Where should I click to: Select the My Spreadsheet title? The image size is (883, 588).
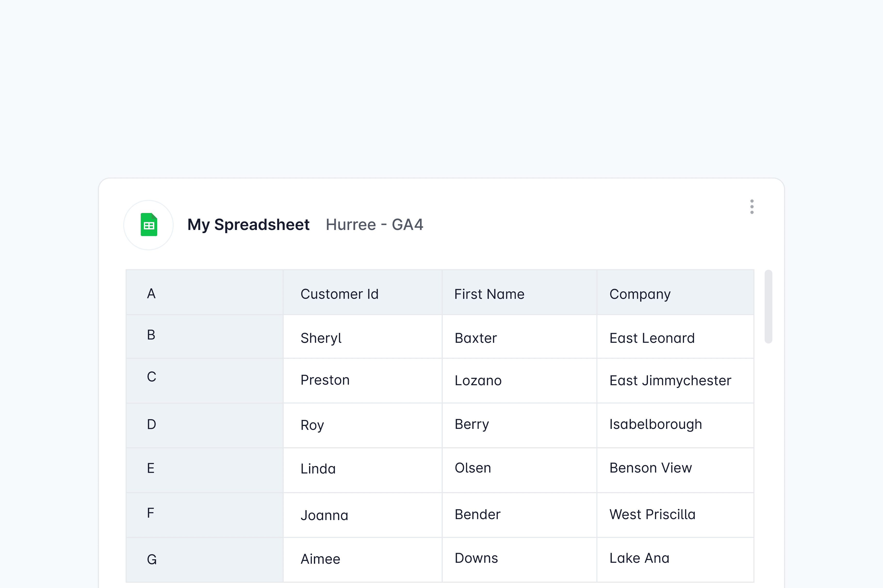[x=249, y=224]
